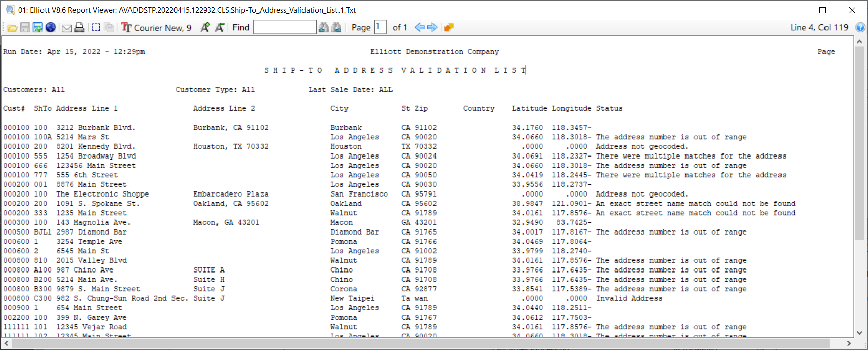Click the vertical scrollbar thumb
The image size is (868, 350).
[x=859, y=143]
